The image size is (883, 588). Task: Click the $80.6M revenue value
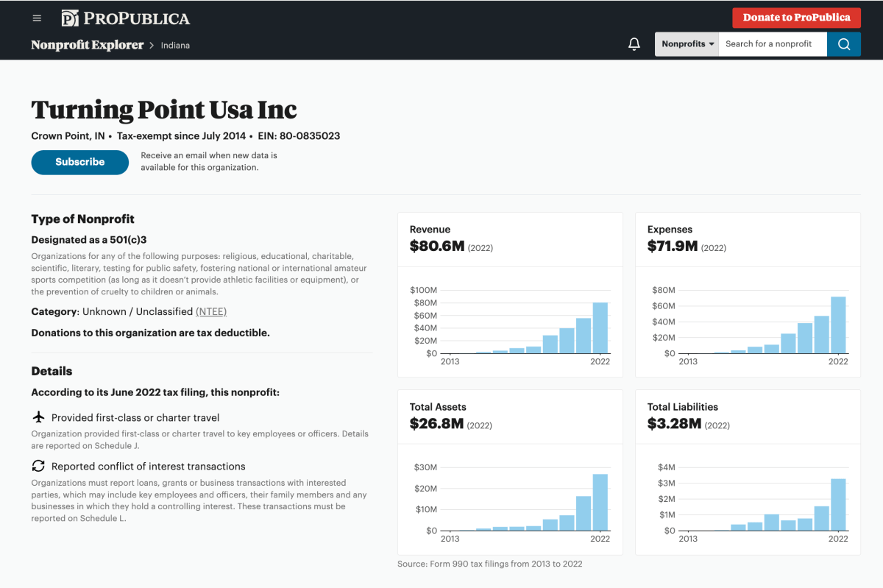[x=437, y=247]
